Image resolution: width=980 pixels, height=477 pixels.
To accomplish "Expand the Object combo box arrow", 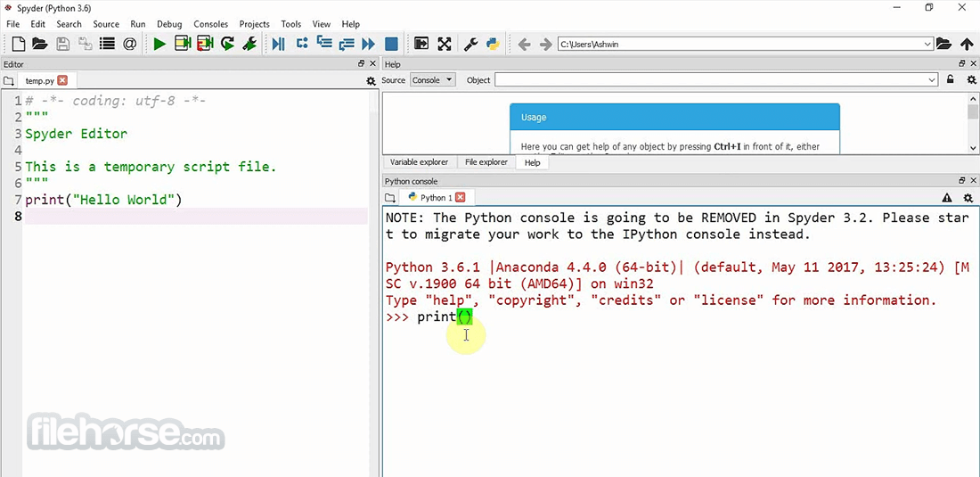I will point(932,80).
